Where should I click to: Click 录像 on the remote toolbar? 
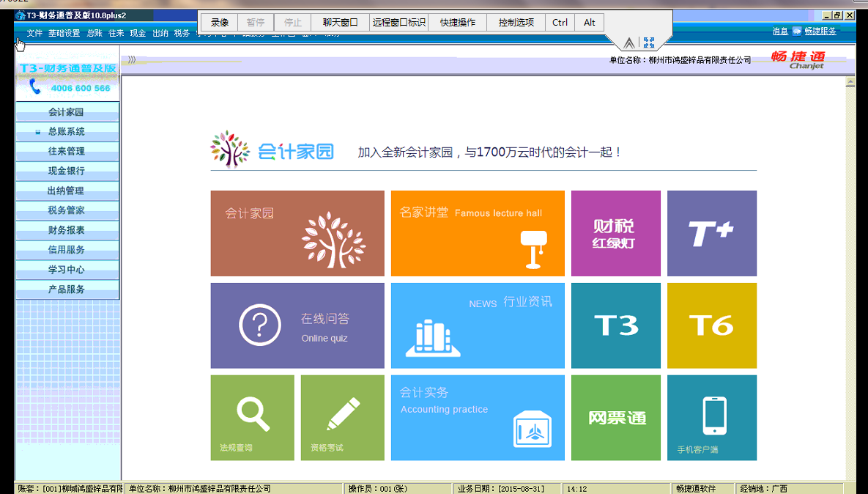click(x=220, y=22)
